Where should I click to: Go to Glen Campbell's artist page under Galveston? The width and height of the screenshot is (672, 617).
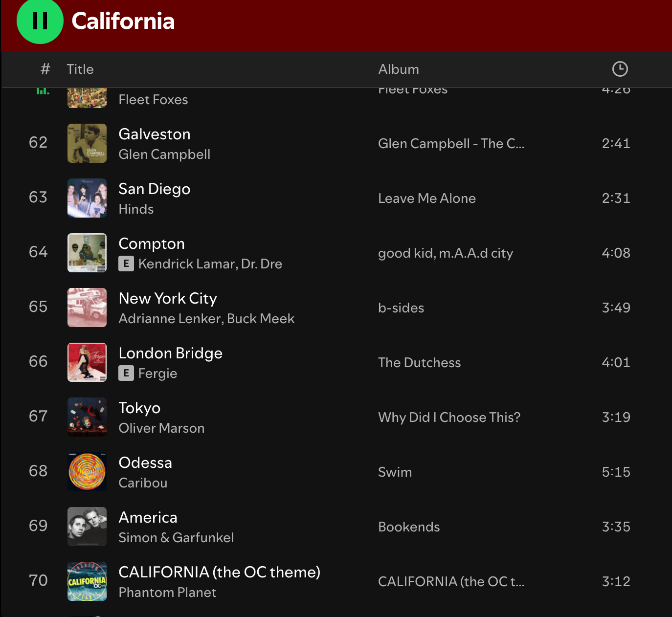click(x=165, y=154)
